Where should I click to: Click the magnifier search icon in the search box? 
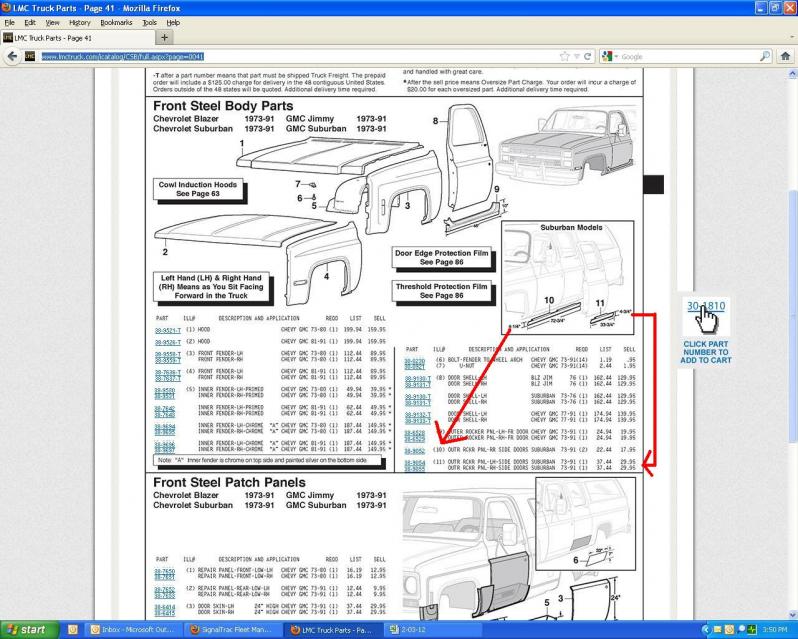click(765, 56)
